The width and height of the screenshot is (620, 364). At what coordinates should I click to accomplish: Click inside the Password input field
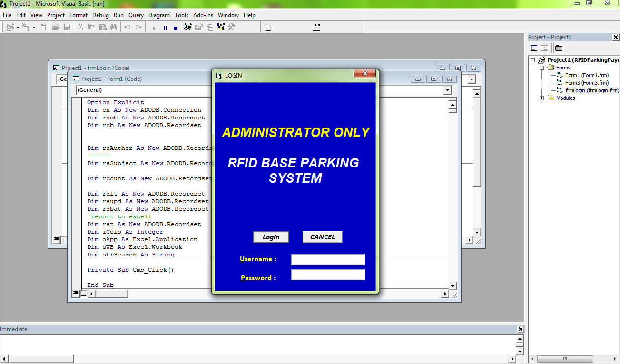[x=328, y=275]
